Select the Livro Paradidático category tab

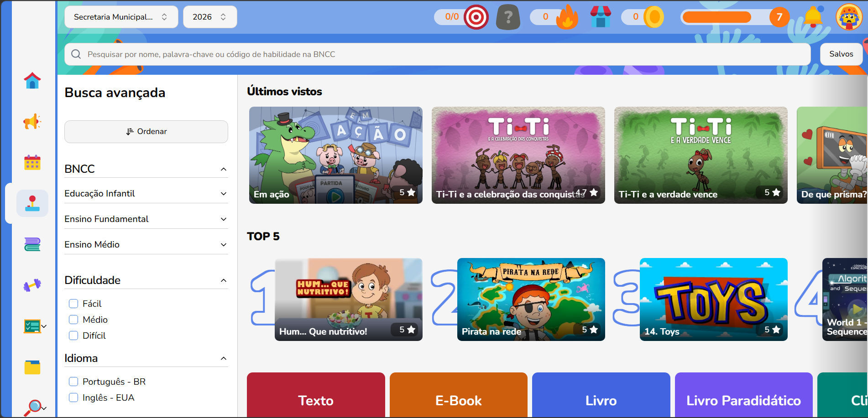[x=743, y=395]
